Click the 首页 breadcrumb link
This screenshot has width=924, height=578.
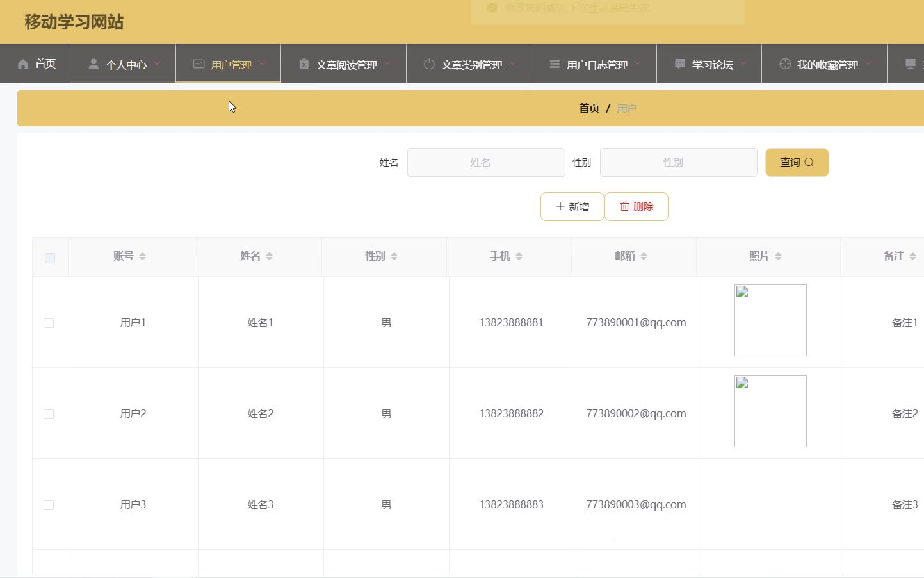point(589,108)
